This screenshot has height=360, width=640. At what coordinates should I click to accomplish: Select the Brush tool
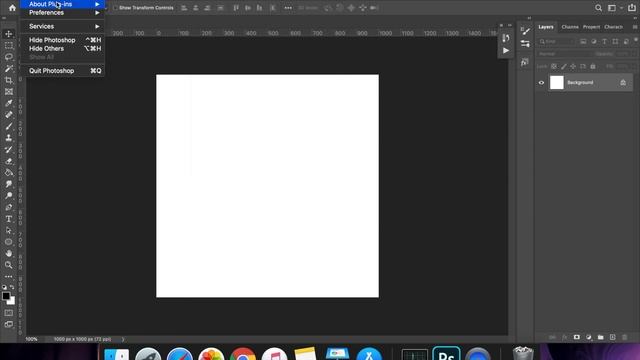(9, 127)
